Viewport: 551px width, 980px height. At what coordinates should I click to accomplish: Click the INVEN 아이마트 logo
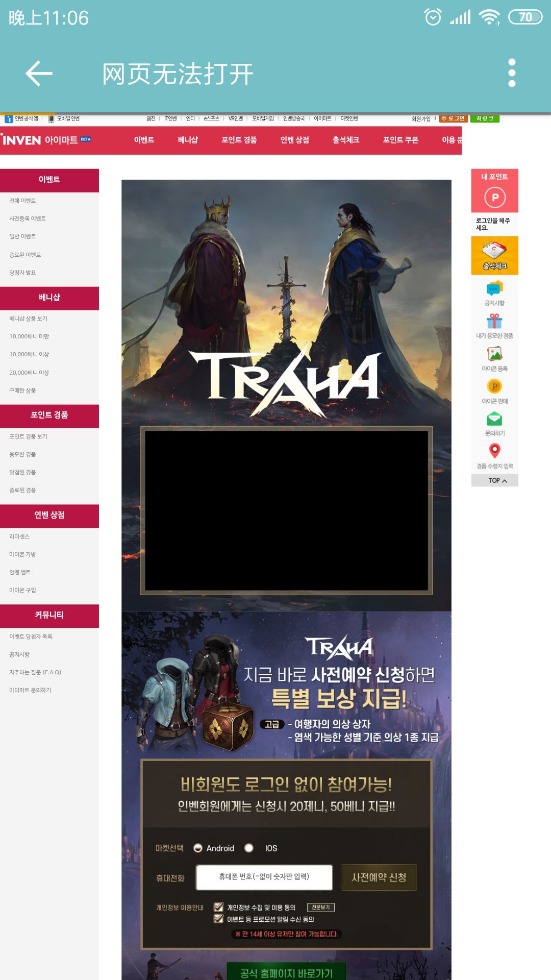(46, 140)
